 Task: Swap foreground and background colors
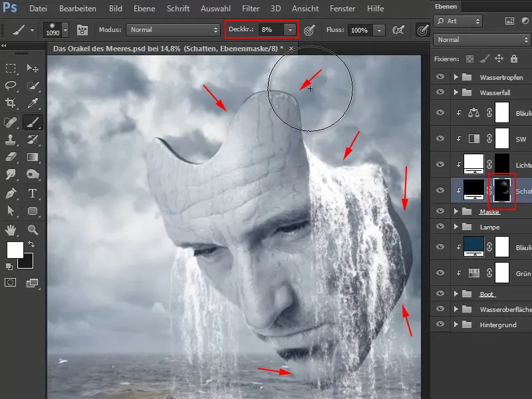(31, 244)
